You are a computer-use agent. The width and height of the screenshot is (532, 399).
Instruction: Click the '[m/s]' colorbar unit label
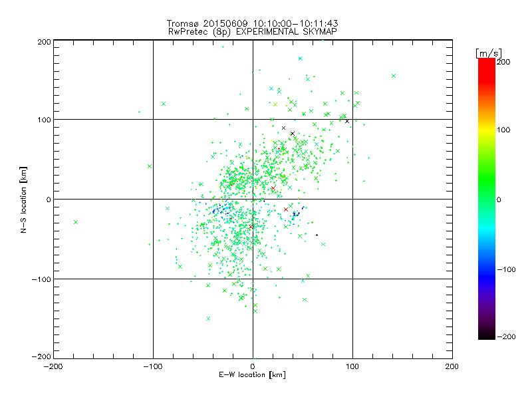point(489,53)
